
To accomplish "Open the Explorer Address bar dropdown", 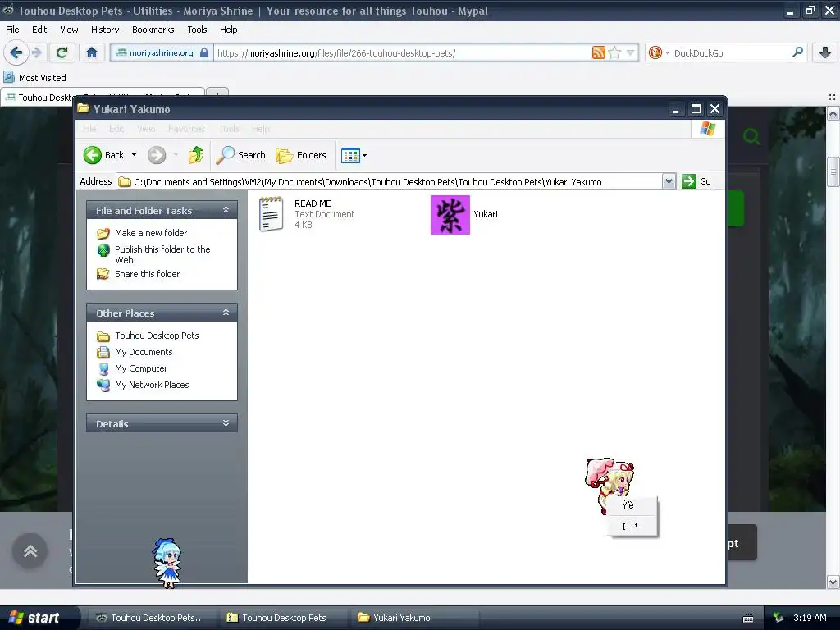I will [669, 181].
